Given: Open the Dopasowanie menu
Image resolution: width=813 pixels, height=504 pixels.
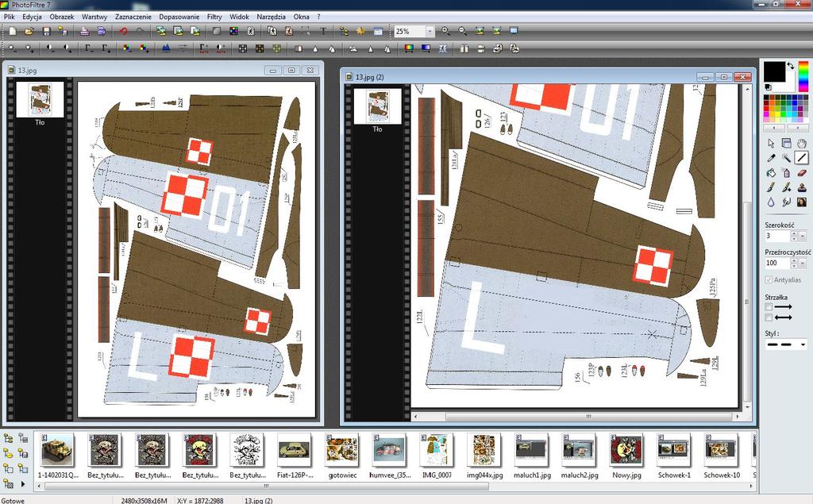Looking at the screenshot, I should pyautogui.click(x=179, y=17).
